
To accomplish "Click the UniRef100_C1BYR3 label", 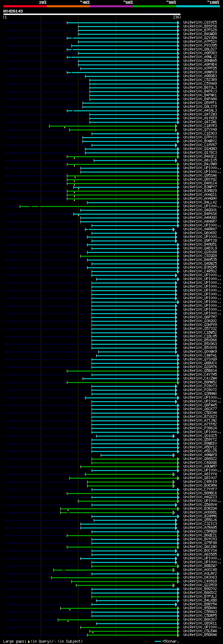I will click(x=200, y=126).
